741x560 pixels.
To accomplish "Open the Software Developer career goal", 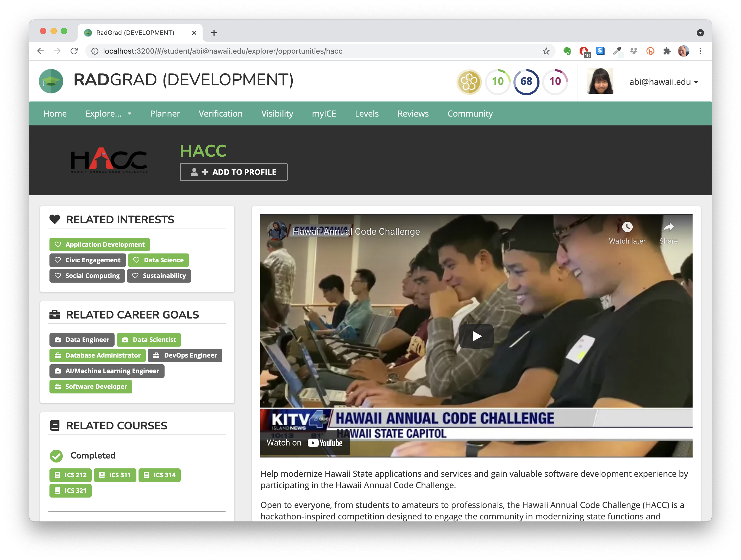I will click(91, 387).
